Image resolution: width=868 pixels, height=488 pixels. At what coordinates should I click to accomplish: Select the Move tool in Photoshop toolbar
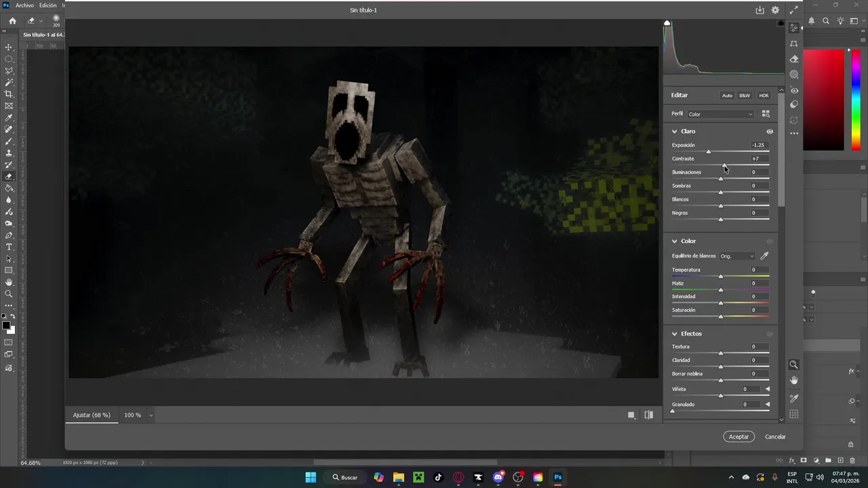click(9, 47)
